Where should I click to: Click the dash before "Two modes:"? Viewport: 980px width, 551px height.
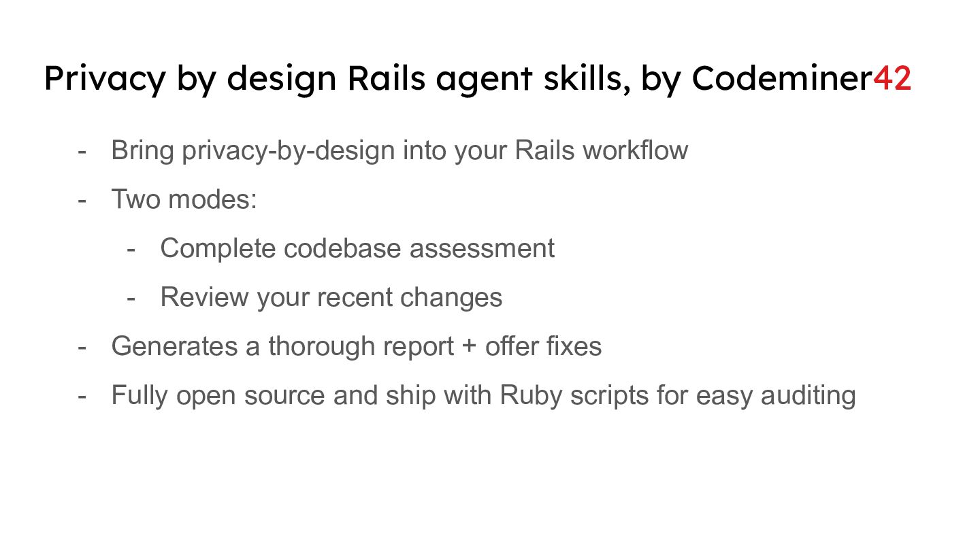click(82, 199)
